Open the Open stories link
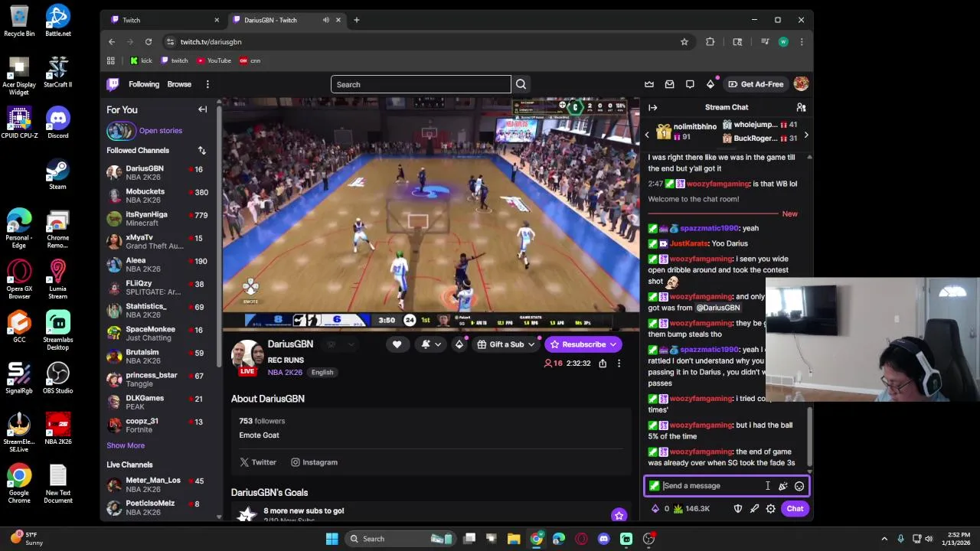This screenshot has width=980, height=551. click(x=161, y=131)
